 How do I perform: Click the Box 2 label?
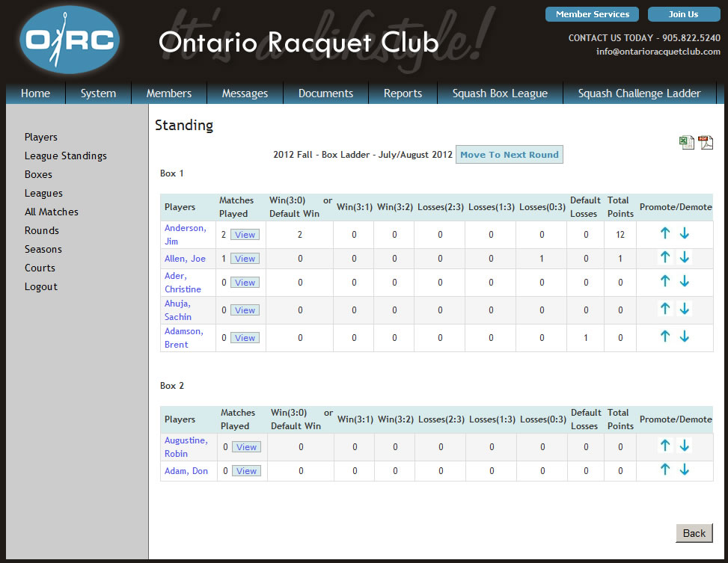[x=172, y=386]
